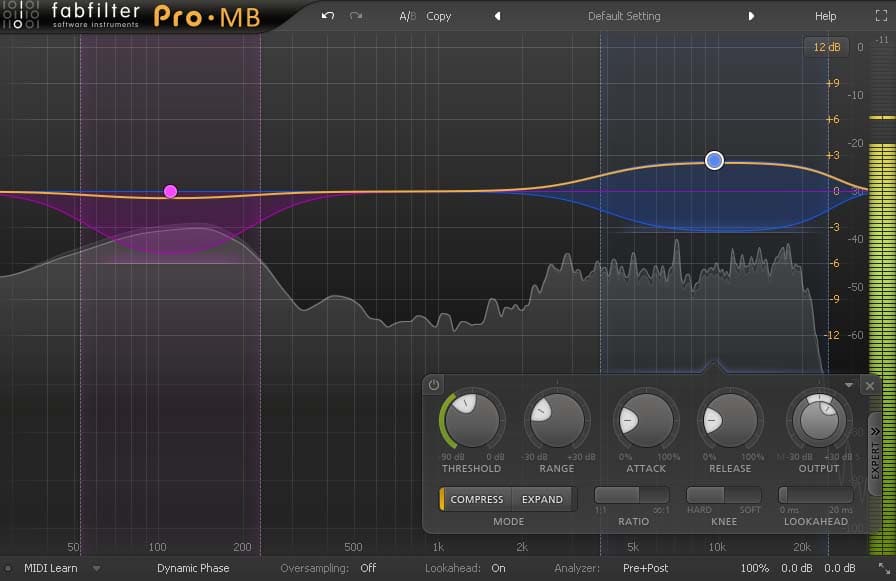Click the Help button
This screenshot has width=896, height=581.
(826, 15)
